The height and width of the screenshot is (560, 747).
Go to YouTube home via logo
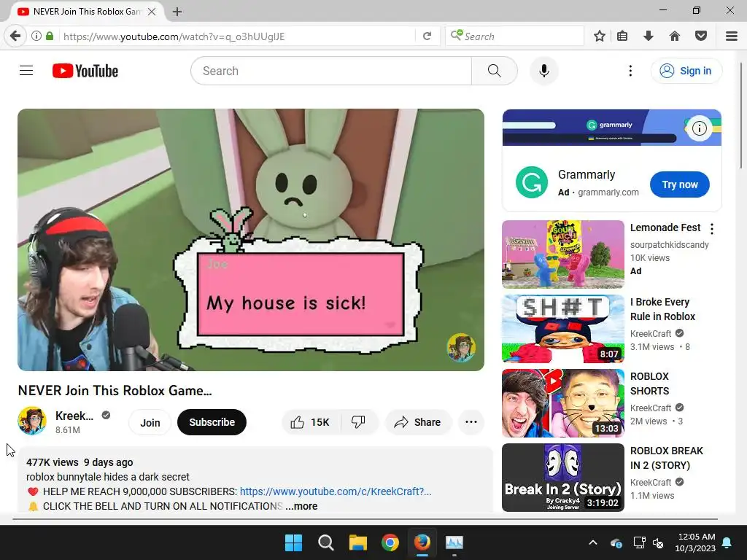coord(85,71)
